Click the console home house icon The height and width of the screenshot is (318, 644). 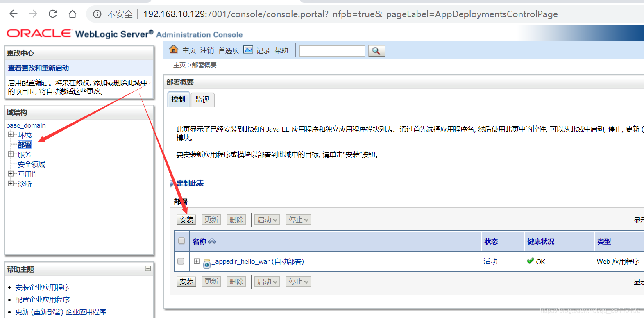coord(174,49)
